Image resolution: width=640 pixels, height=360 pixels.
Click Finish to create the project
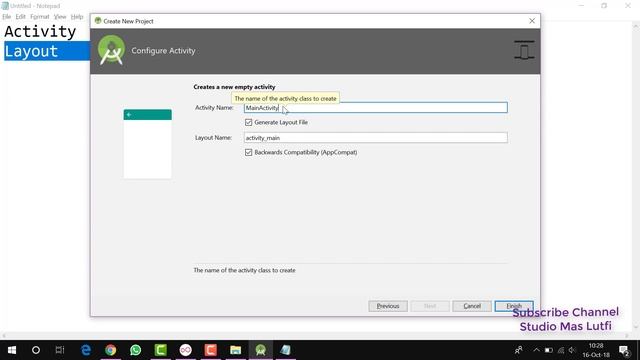click(514, 306)
